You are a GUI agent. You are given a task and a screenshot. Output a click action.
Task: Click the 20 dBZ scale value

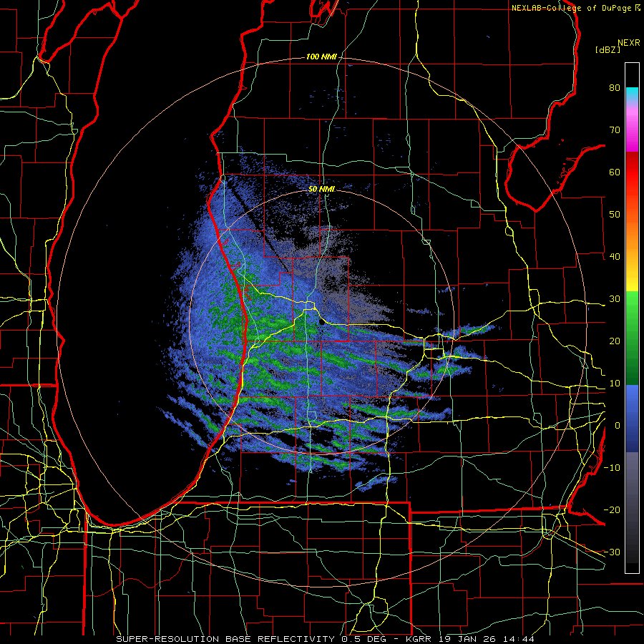(615, 341)
